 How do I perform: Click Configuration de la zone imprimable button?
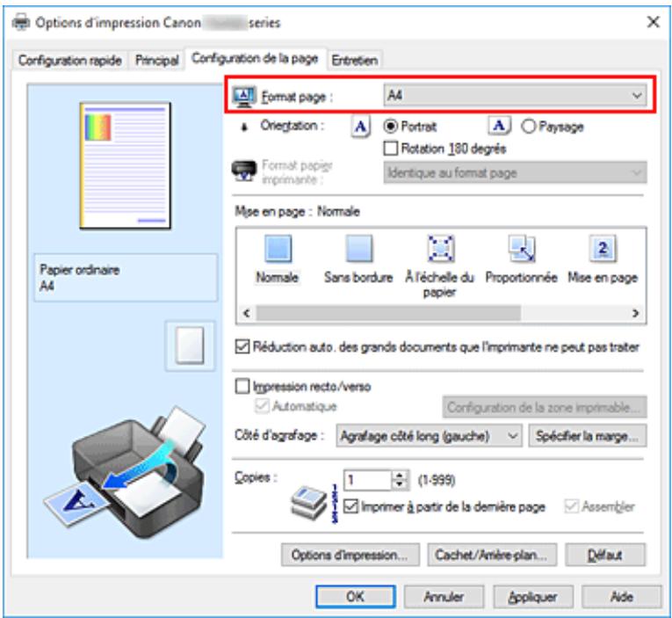[545, 407]
